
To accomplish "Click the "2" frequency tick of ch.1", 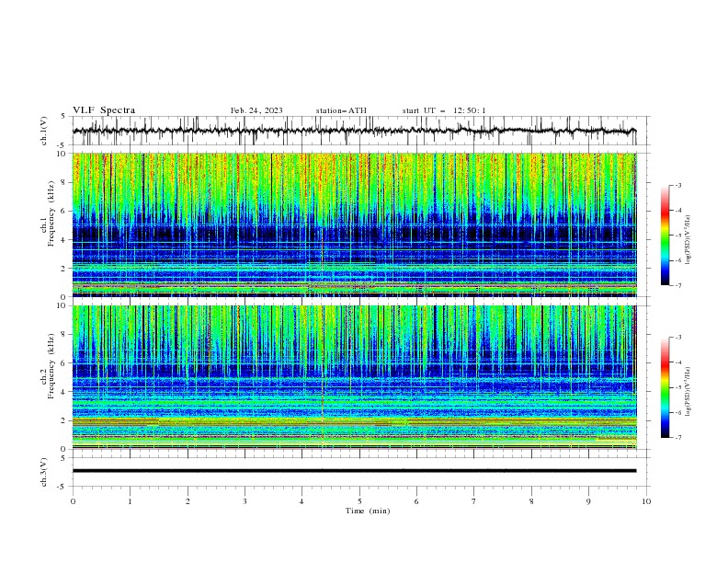I will 65,269.
